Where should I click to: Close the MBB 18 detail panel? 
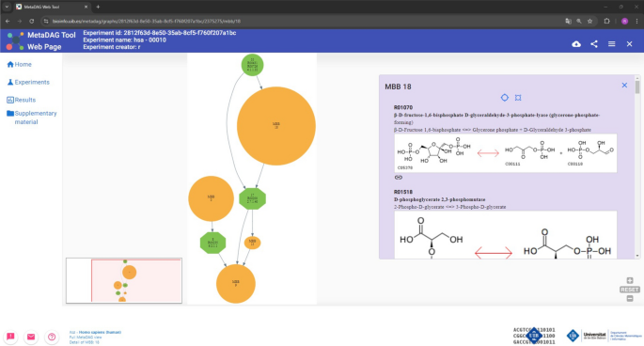[x=624, y=85]
